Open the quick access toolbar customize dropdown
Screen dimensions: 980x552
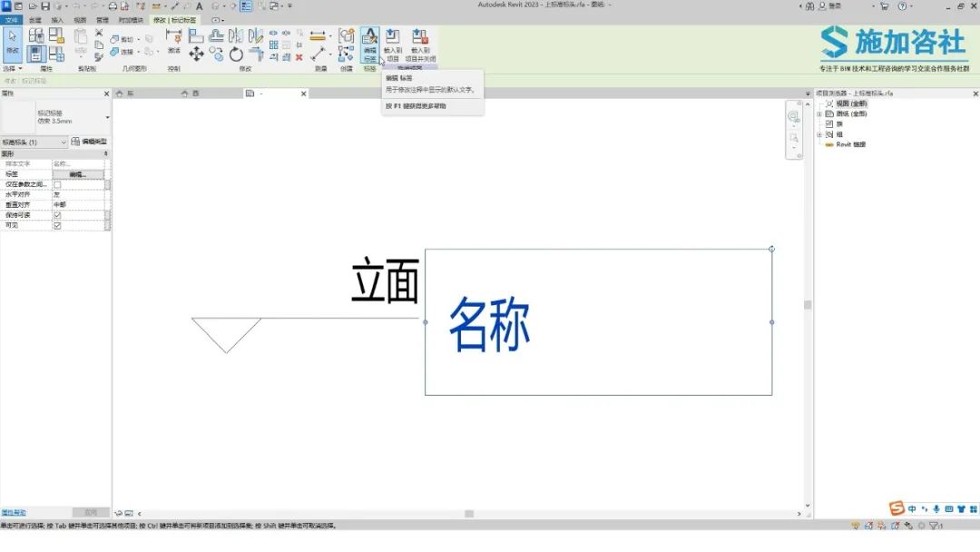tap(290, 6)
